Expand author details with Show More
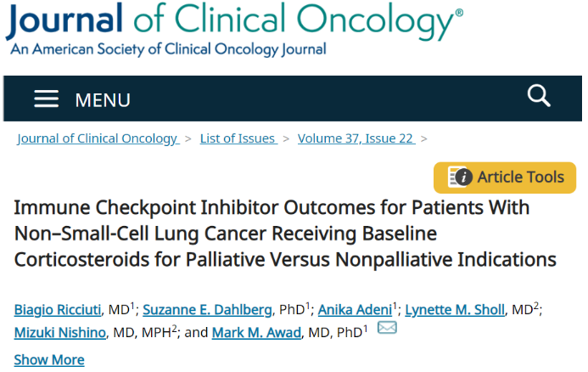The height and width of the screenshot is (372, 588). (49, 359)
